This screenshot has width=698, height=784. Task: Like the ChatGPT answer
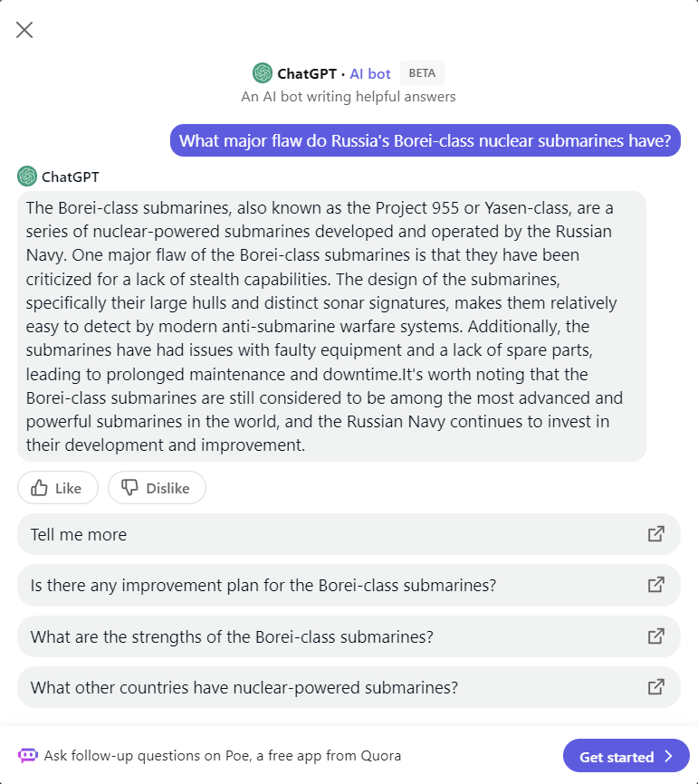[x=57, y=488]
